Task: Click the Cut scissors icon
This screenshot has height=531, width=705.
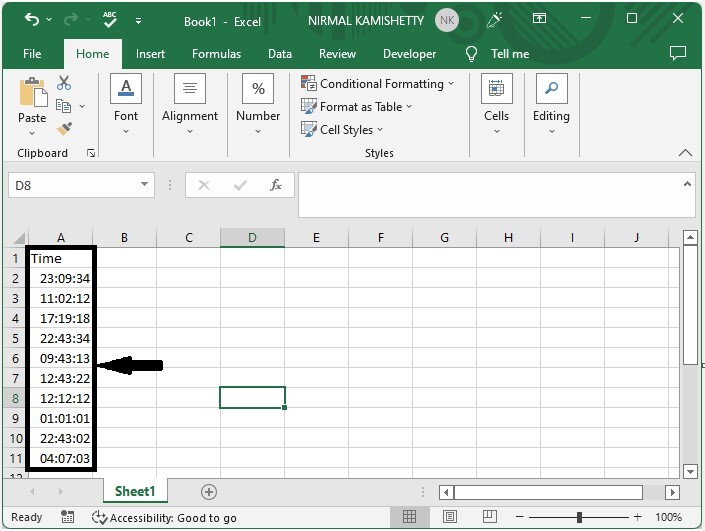Action: pos(64,83)
